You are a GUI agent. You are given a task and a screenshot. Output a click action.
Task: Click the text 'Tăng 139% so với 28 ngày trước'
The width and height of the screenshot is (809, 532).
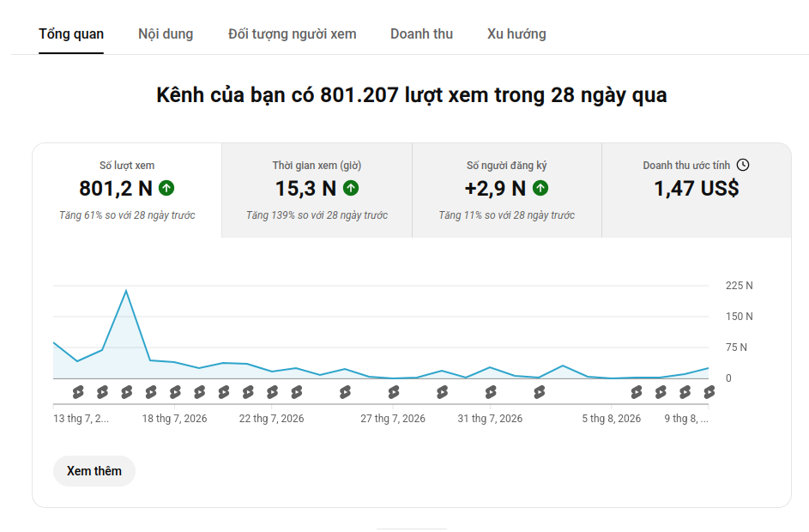[x=317, y=215]
